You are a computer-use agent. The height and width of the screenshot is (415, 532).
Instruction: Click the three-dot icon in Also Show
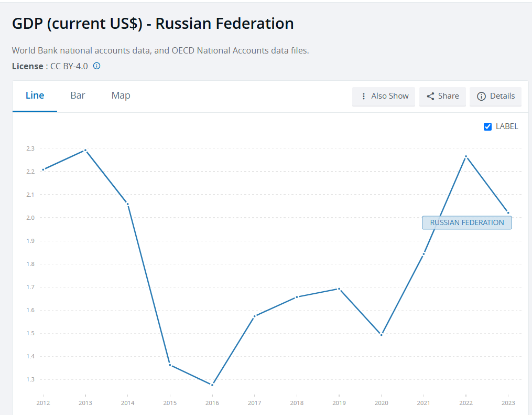point(363,97)
